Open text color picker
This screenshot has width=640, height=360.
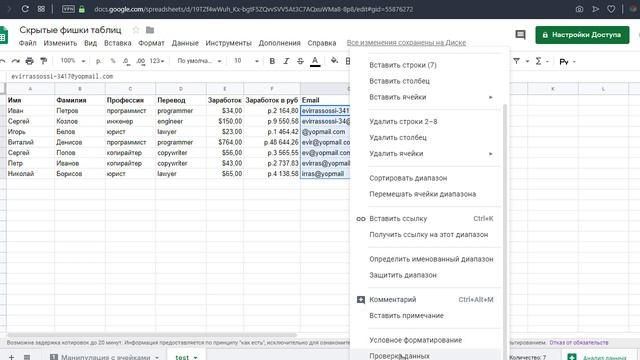pos(315,61)
